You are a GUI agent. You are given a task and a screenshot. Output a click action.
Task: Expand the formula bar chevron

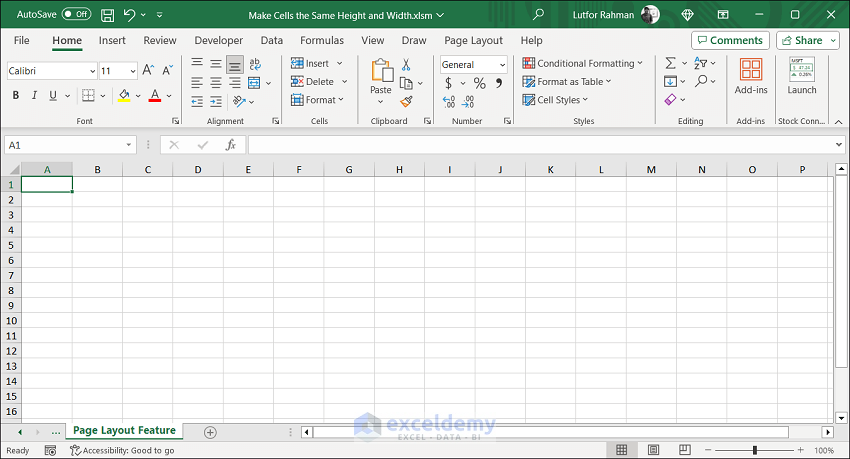click(839, 145)
